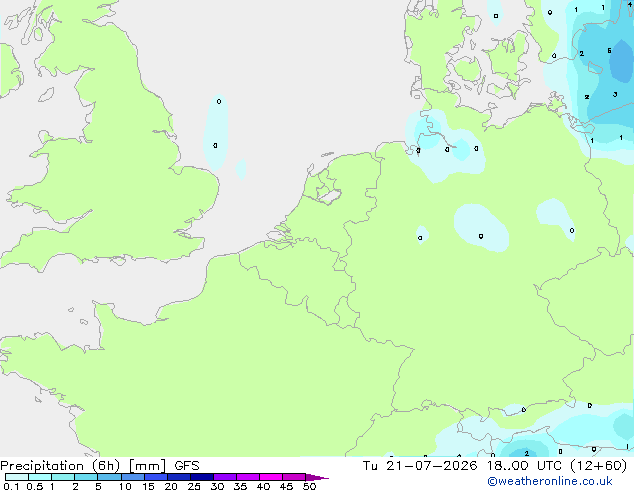The width and height of the screenshot is (634, 490).
Task: Click the 0.1–0.5 mm legend color swatch
Action: pos(17,477)
